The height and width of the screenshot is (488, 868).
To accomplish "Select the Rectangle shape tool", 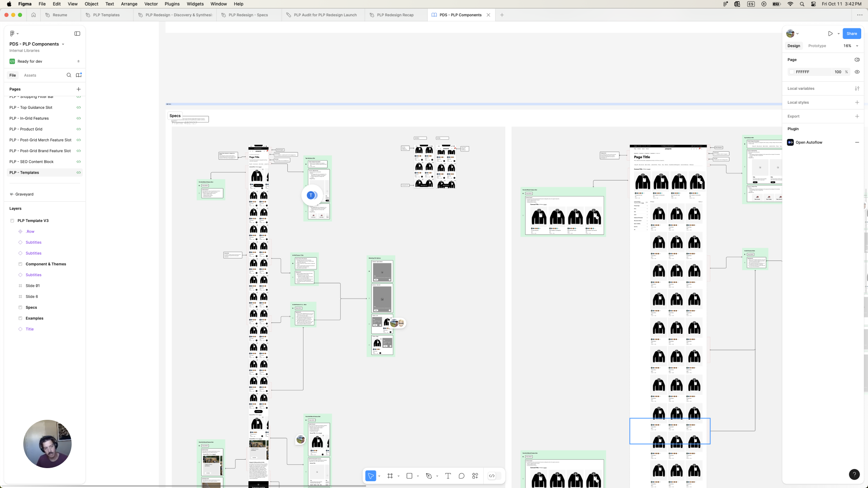I will coord(409,476).
